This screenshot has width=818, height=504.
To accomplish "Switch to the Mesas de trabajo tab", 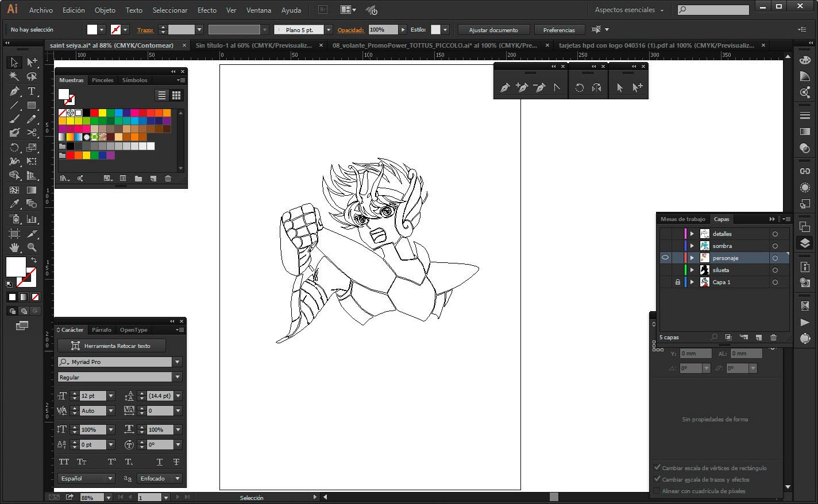I will 683,219.
